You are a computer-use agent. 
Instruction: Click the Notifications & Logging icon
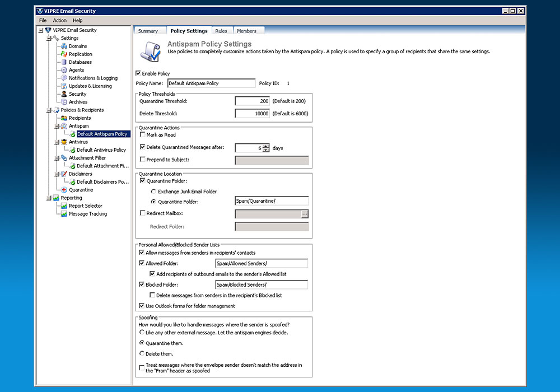(64, 78)
